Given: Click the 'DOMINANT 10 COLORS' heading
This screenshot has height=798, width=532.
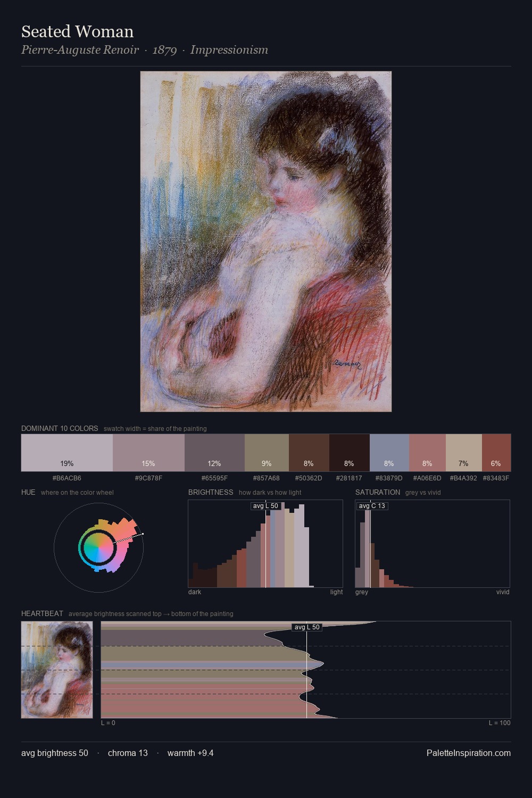Looking at the screenshot, I should coord(60,428).
